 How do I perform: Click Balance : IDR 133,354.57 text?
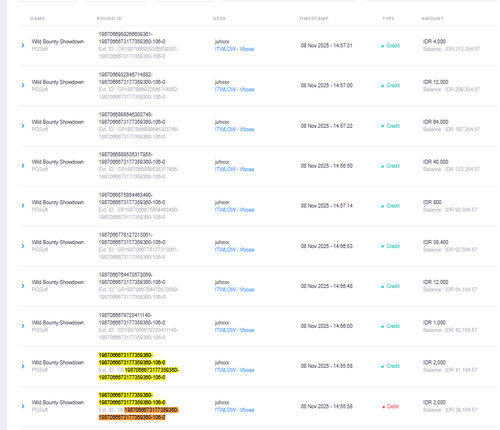pyautogui.click(x=451, y=169)
